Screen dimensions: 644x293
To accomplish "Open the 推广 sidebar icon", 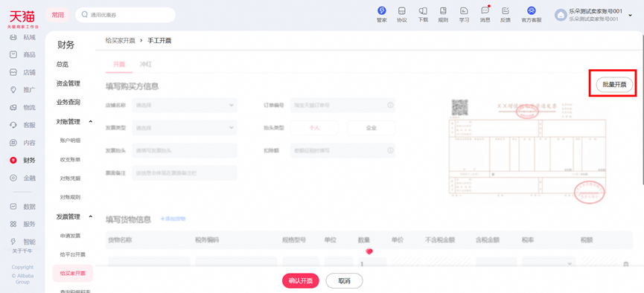I will coord(13,89).
